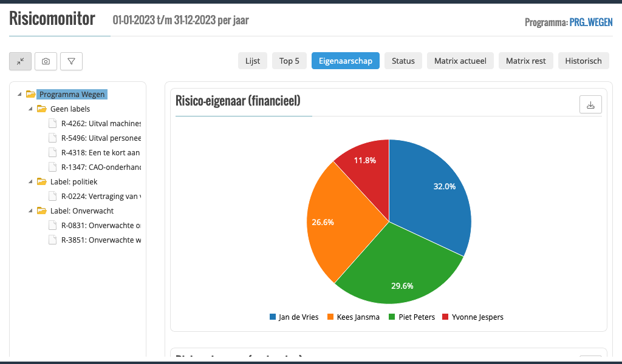Open the filter funnel icon button
The width and height of the screenshot is (622, 364).
point(71,61)
